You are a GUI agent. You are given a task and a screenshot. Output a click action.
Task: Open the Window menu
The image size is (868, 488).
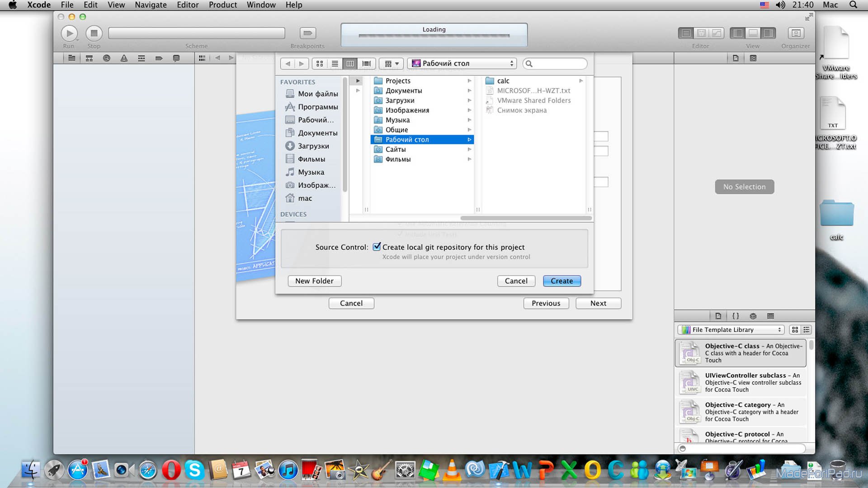click(261, 5)
